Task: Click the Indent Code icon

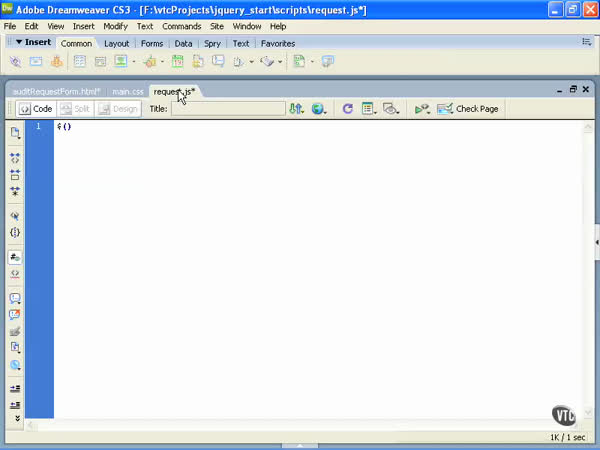Action: [15, 388]
